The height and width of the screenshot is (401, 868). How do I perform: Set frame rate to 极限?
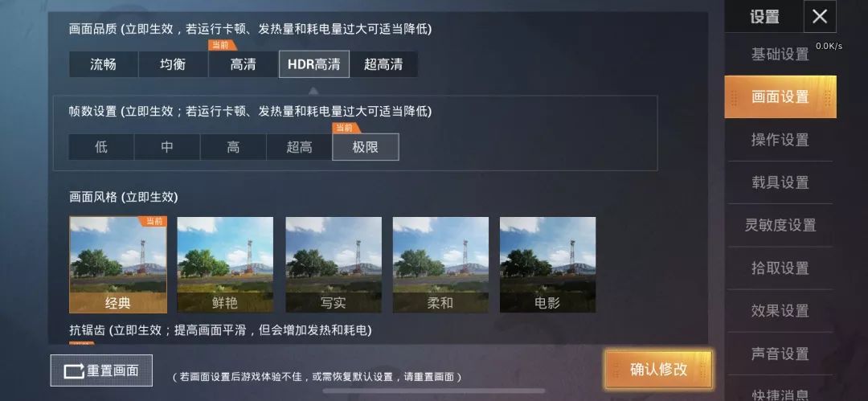pos(366,147)
